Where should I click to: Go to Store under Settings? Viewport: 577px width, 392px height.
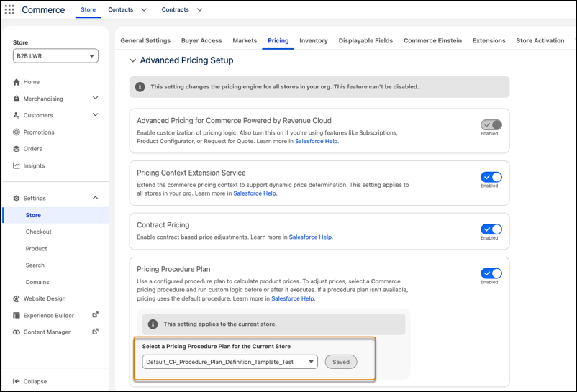tap(33, 215)
